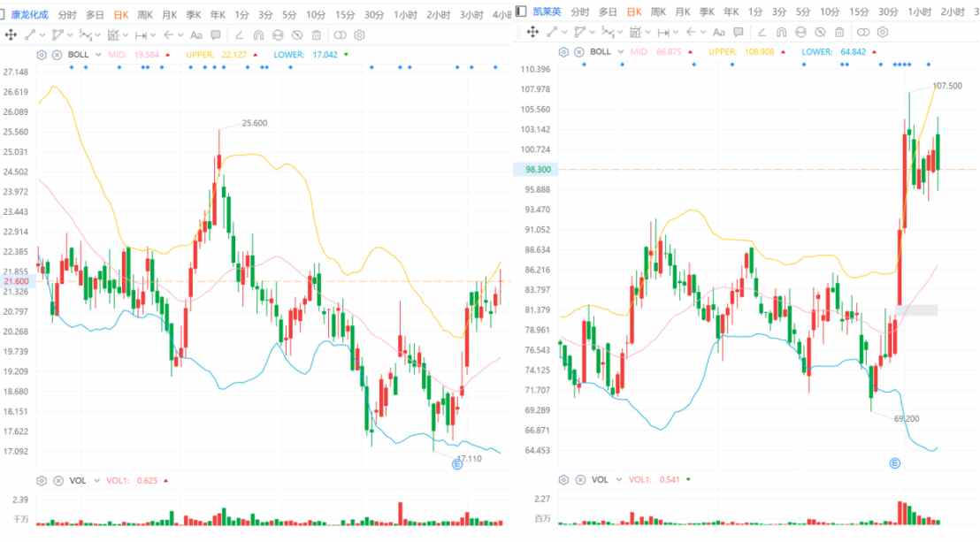Select move/pan crosshair tool in 康龙化成 chart
Screen dimensions: 980x542
11,35
